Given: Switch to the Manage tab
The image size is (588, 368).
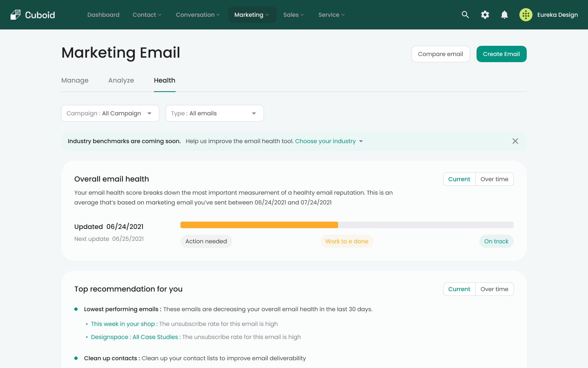Looking at the screenshot, I should point(75,81).
